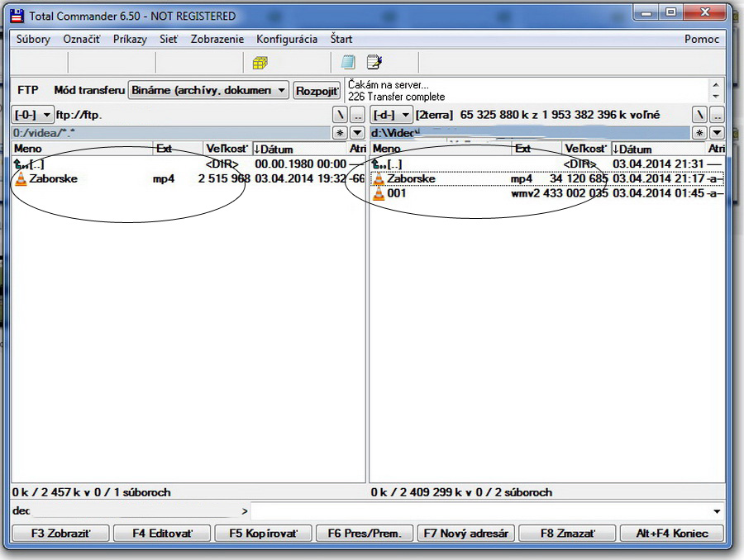Click the F6 Pres/Prem. button

[x=365, y=534]
